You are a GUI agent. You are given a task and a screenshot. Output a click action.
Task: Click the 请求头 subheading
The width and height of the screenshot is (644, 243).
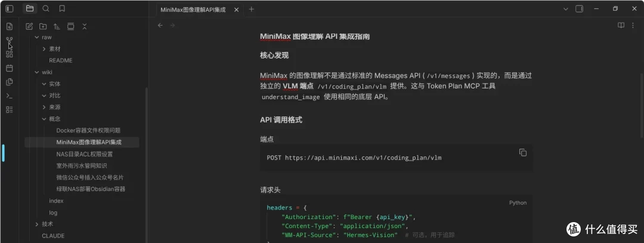pyautogui.click(x=270, y=190)
